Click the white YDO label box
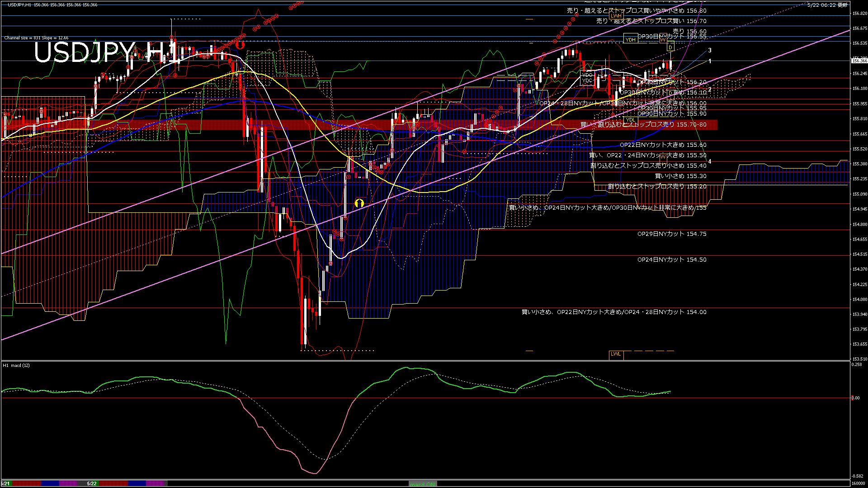 587,75
